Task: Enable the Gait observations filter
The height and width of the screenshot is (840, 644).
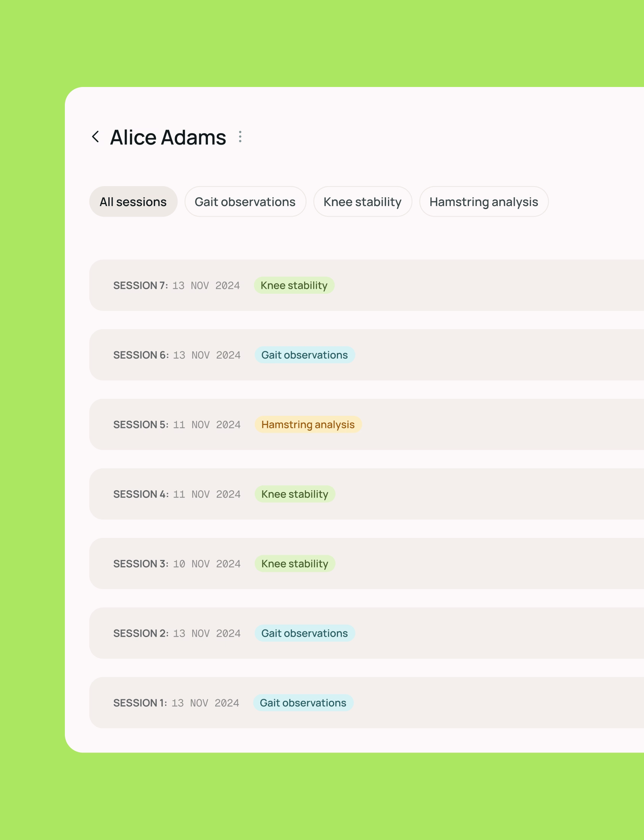Action: (x=245, y=201)
